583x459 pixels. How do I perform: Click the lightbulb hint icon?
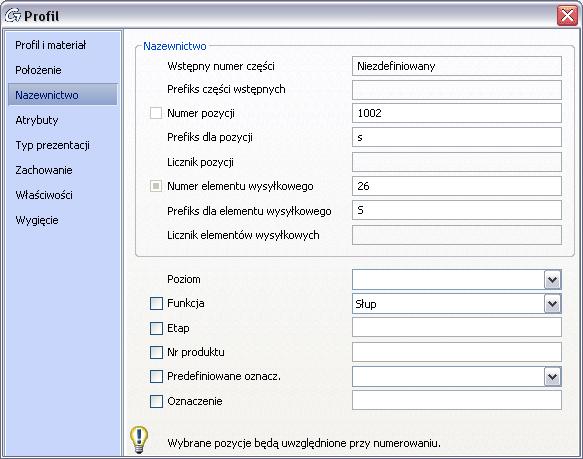click(139, 439)
